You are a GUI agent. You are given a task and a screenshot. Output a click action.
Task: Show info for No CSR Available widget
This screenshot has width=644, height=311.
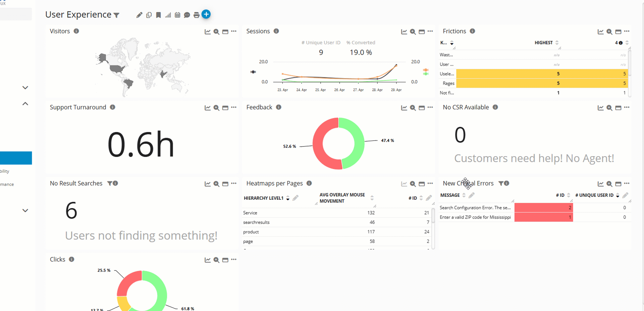[495, 107]
